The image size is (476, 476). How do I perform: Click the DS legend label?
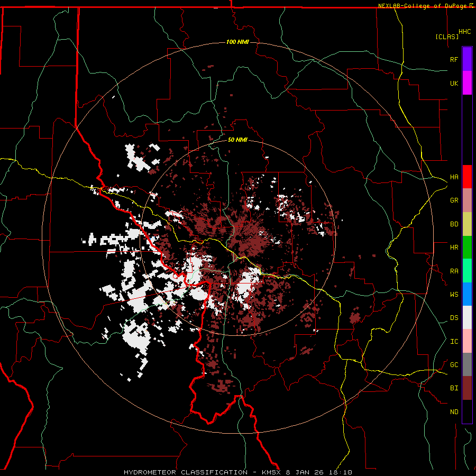(454, 318)
